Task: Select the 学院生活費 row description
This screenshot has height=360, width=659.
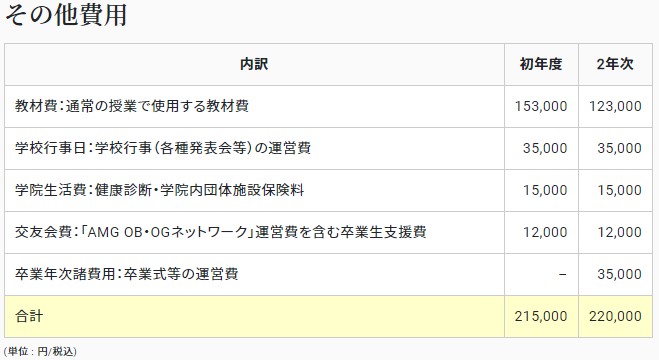Action: tap(160, 190)
